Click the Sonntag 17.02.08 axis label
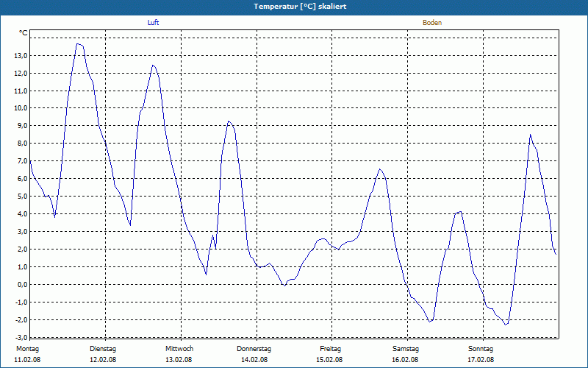 [x=481, y=354]
